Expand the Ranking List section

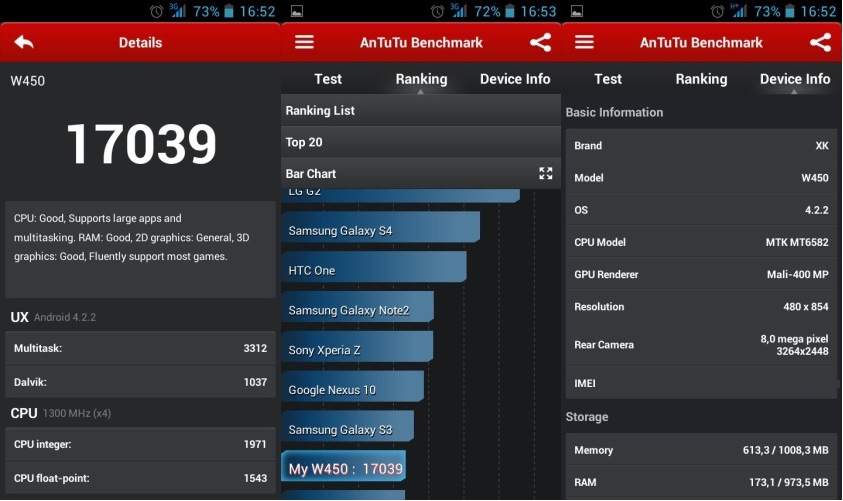click(420, 110)
